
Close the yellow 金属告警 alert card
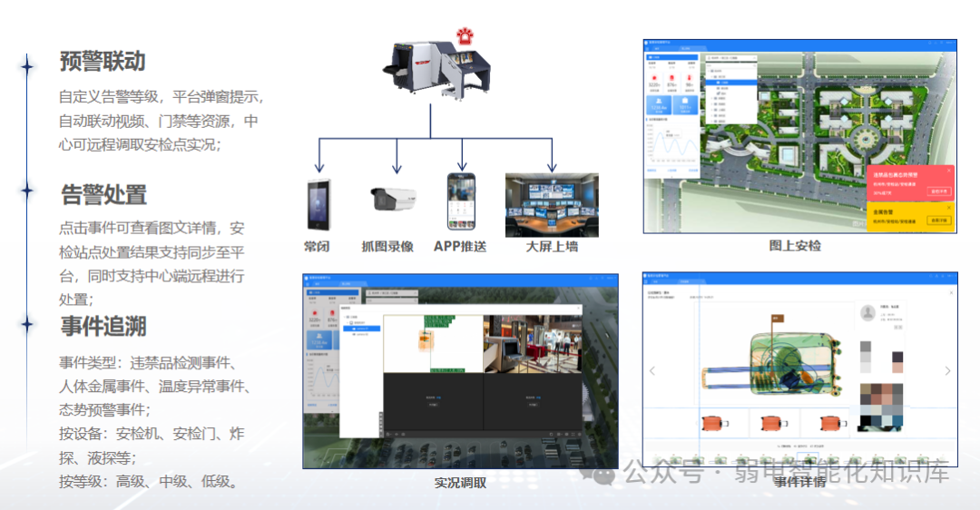point(949,208)
